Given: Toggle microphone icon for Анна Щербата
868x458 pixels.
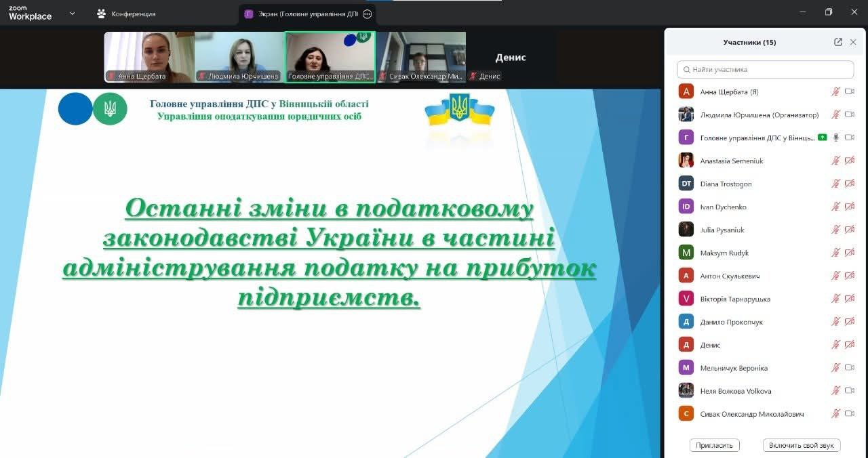Looking at the screenshot, I should click(835, 91).
